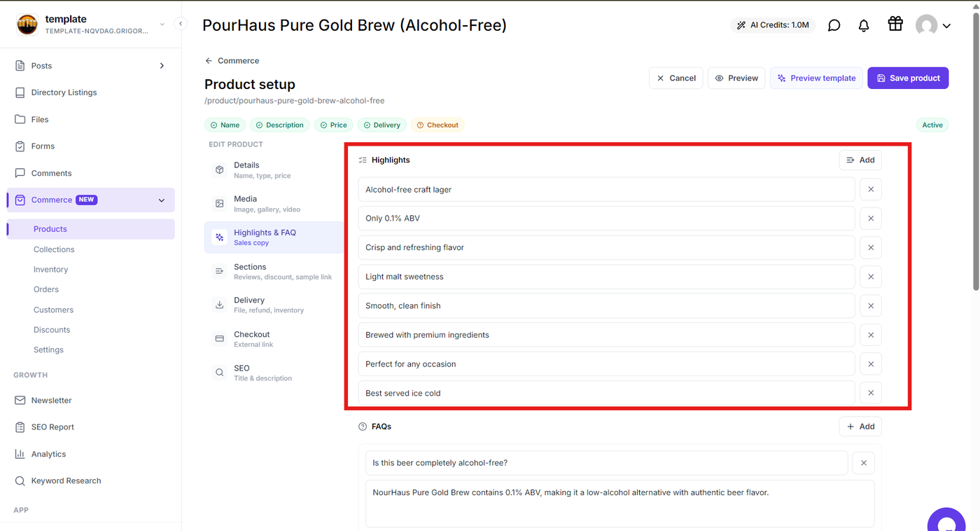Go to the Media section tab
This screenshot has width=980, height=531.
274,204
